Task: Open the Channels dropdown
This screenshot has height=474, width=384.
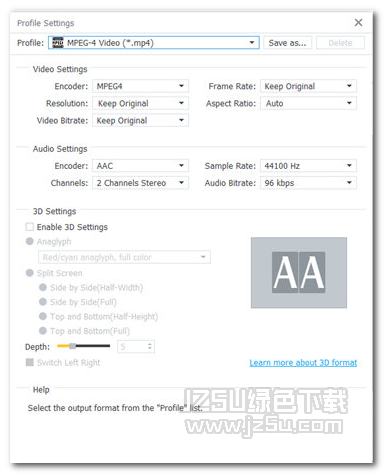Action: pyautogui.click(x=140, y=183)
